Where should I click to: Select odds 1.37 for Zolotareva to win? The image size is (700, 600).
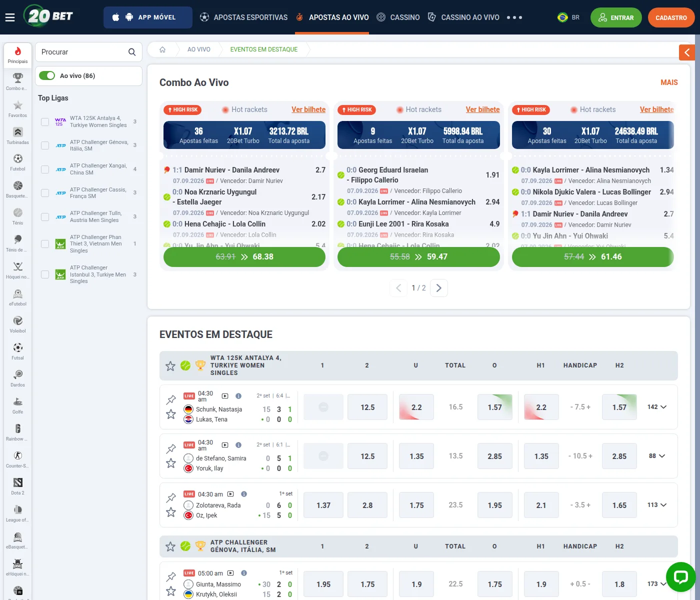click(x=323, y=505)
